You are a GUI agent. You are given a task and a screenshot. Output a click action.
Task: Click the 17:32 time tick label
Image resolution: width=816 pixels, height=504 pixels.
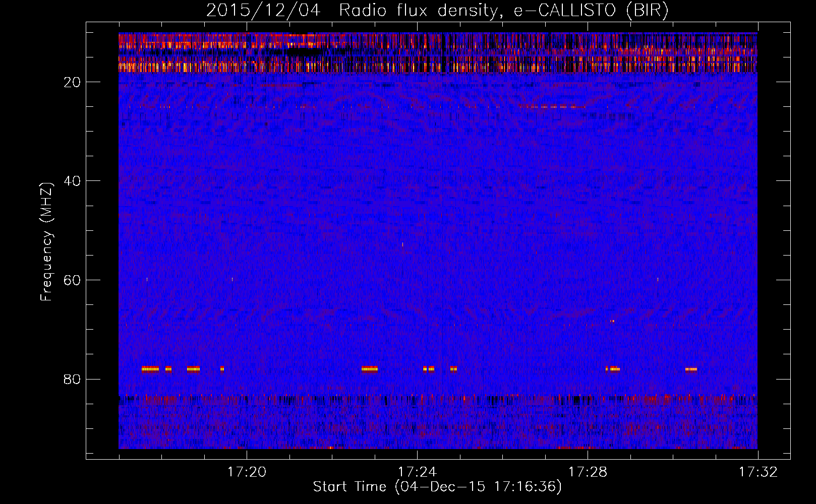pos(758,472)
